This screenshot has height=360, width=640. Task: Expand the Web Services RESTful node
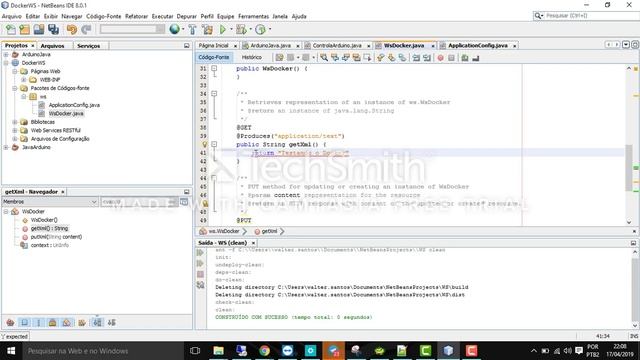point(15,130)
